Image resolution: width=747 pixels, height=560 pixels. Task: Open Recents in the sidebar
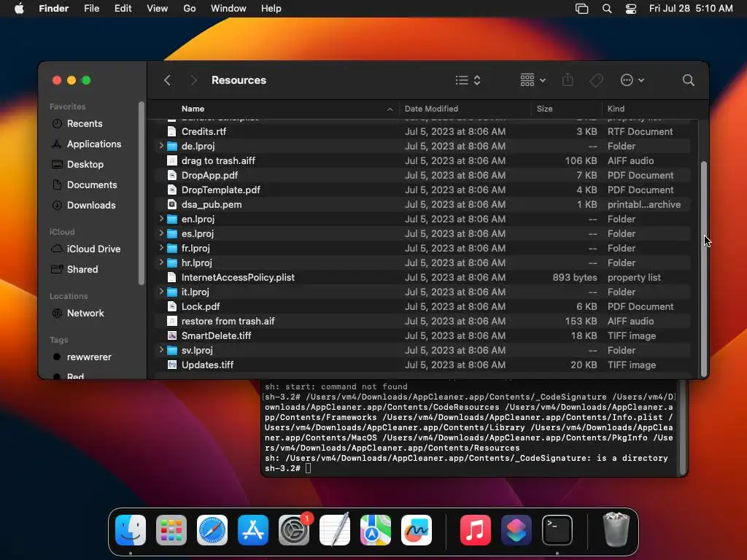coord(85,123)
